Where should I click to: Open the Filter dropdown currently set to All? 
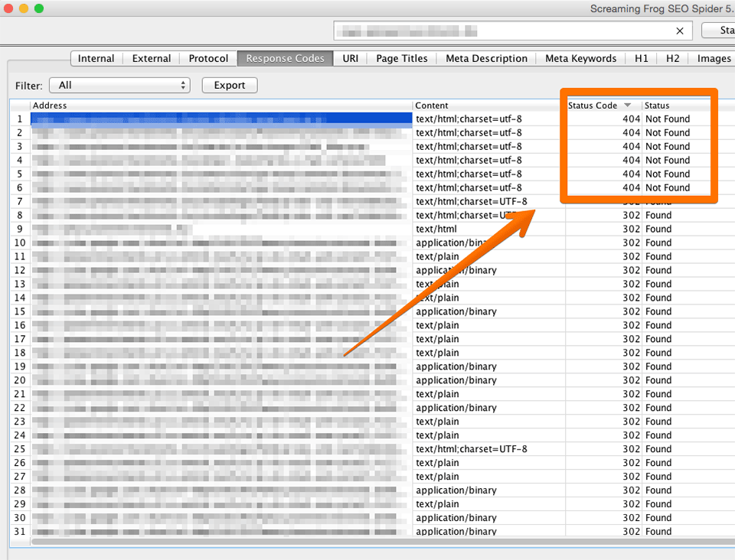point(119,86)
